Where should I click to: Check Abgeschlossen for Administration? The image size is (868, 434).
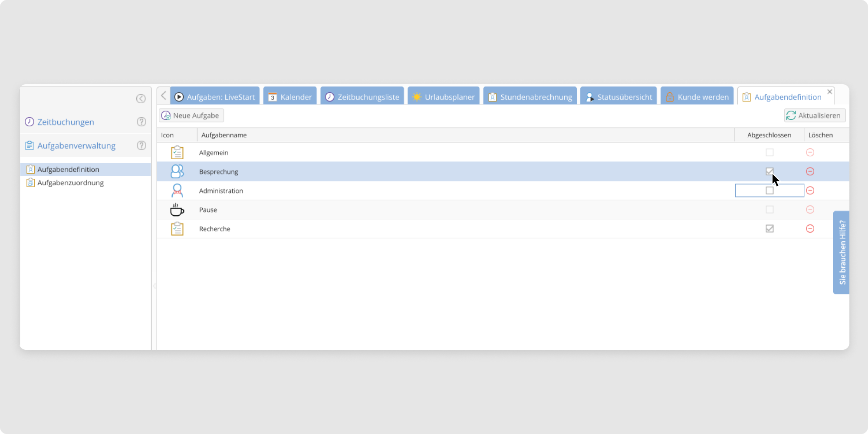(769, 191)
